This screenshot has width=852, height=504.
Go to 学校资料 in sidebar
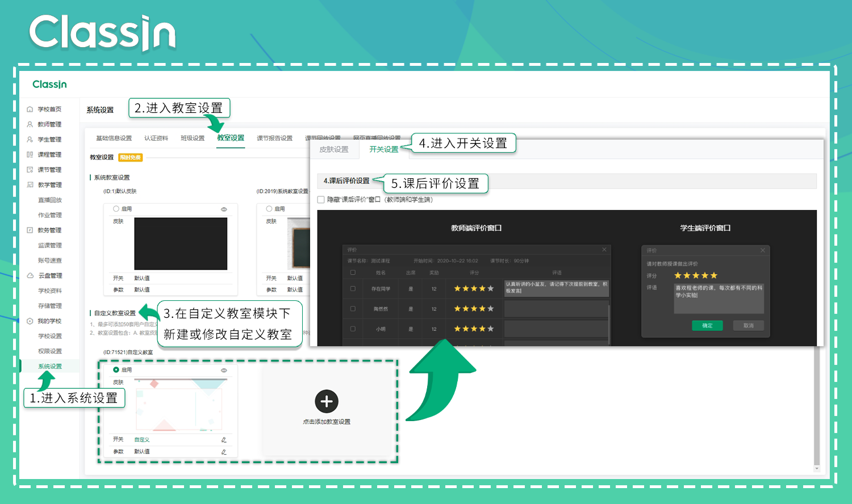(x=50, y=291)
